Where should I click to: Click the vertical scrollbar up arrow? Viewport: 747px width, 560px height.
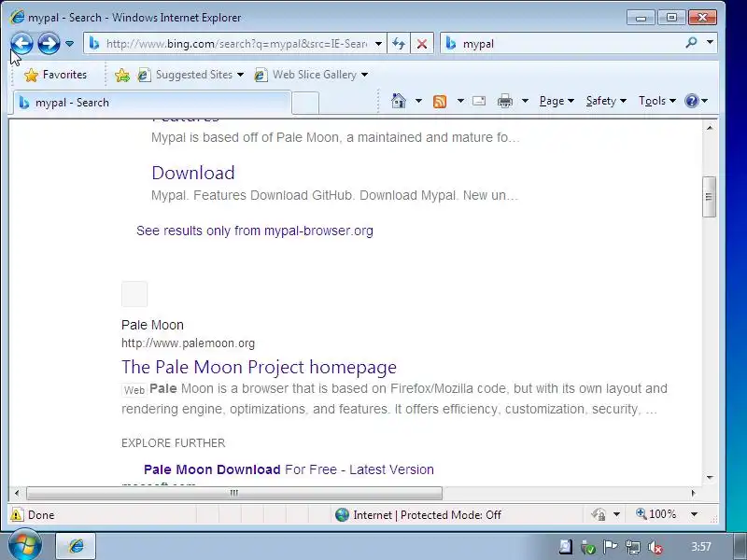pos(710,128)
